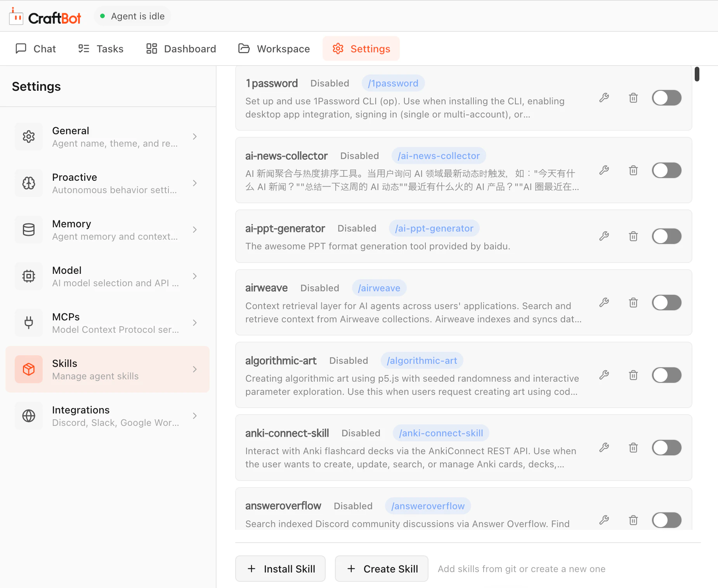Screen dimensions: 718x588
Task: Click the skills list scrollbar thumb
Action: click(697, 74)
